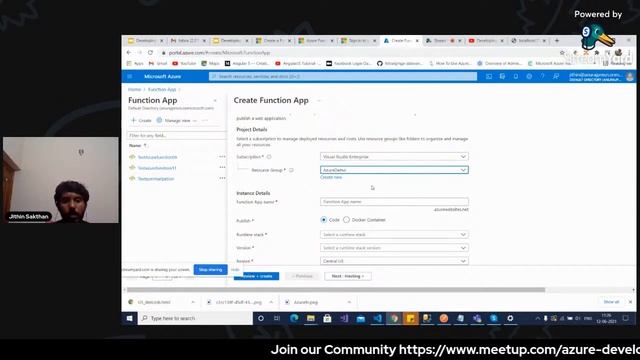
Task: Expand options for first downloaded html file
Action: point(193,302)
